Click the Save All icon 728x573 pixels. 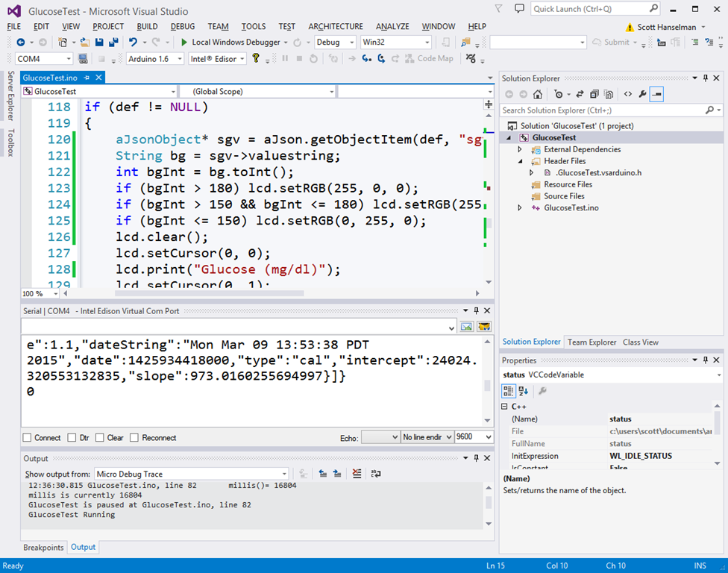(113, 43)
